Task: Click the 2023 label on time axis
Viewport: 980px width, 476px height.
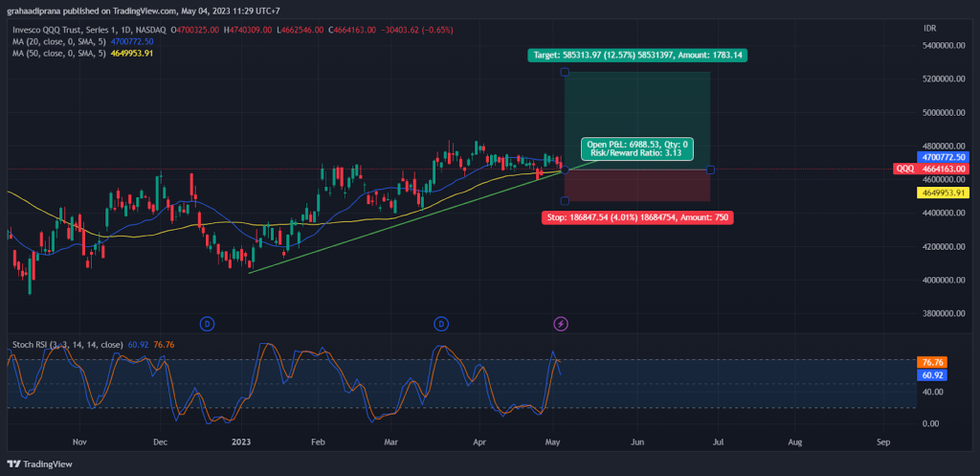Action: point(240,442)
